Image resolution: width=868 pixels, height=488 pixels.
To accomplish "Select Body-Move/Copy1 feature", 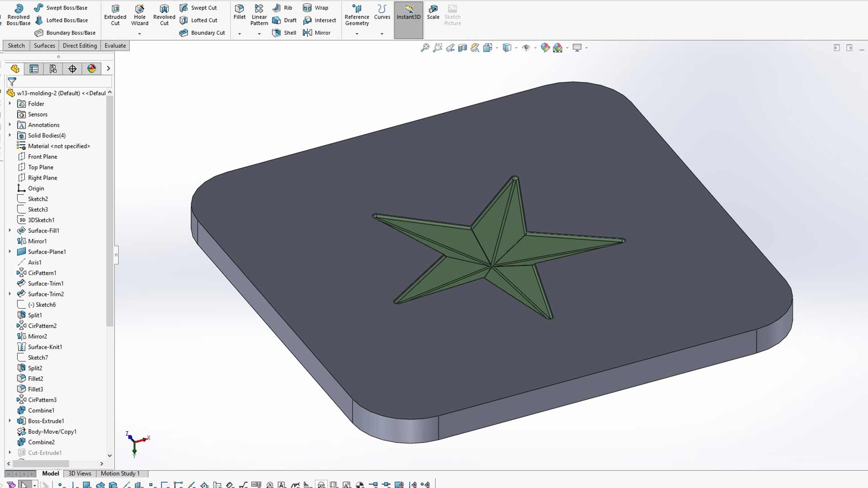I will tap(52, 432).
